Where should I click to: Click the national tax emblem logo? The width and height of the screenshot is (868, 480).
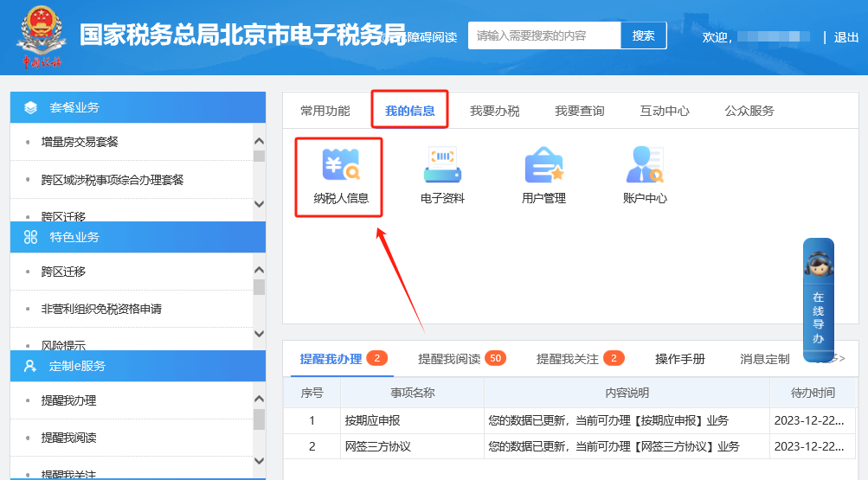[x=42, y=36]
